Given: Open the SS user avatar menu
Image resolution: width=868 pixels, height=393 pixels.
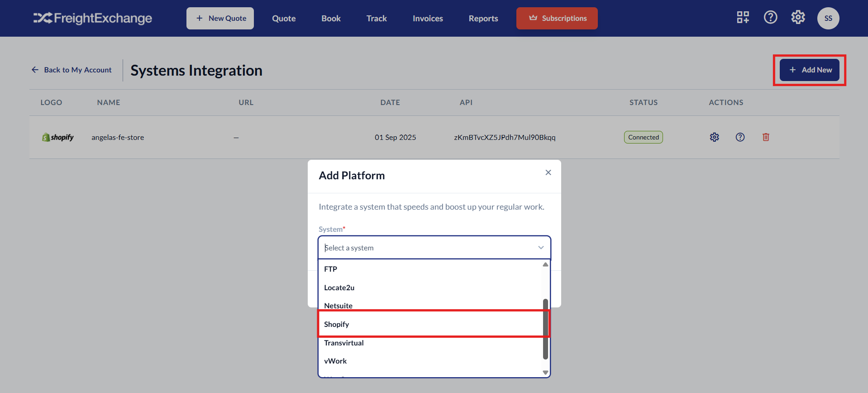Looking at the screenshot, I should [828, 18].
